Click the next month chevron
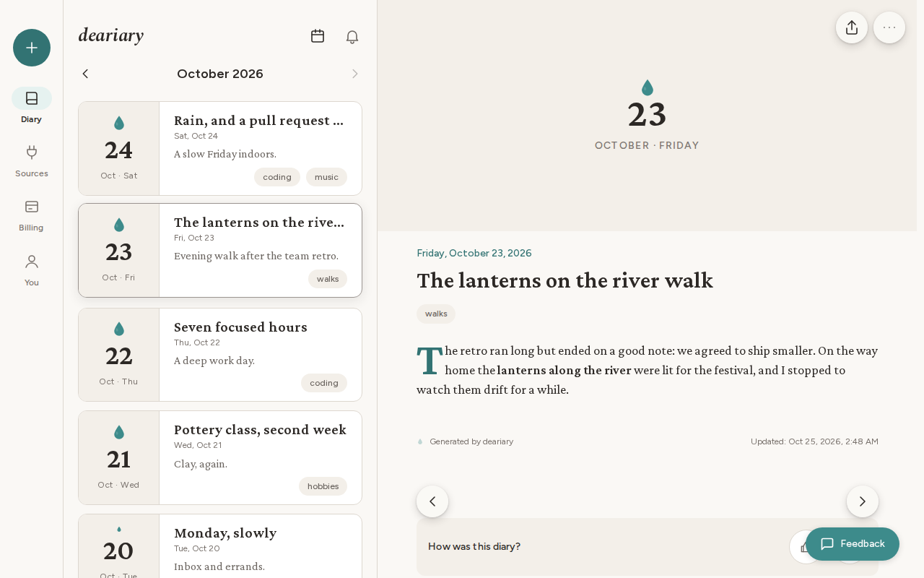The height and width of the screenshot is (578, 924). 354,74
